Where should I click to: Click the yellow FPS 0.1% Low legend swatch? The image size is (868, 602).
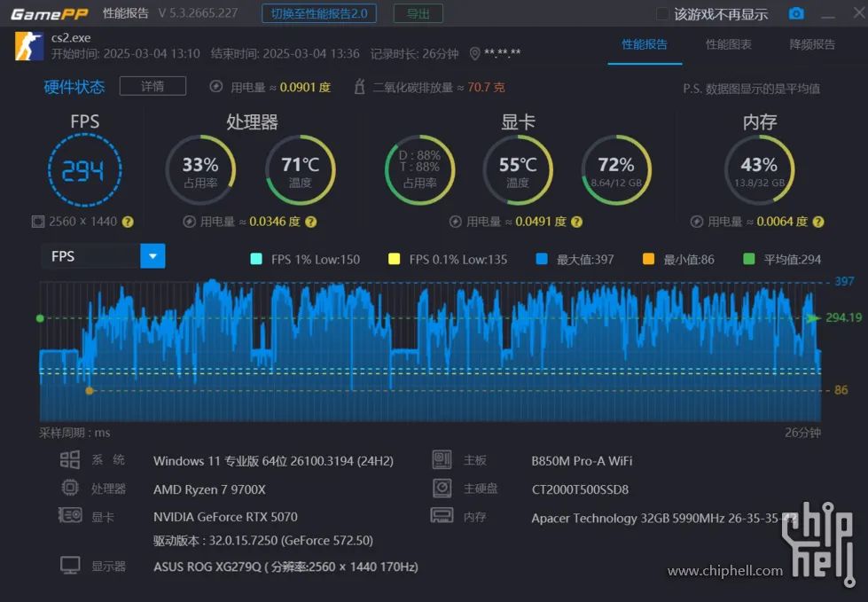point(395,259)
